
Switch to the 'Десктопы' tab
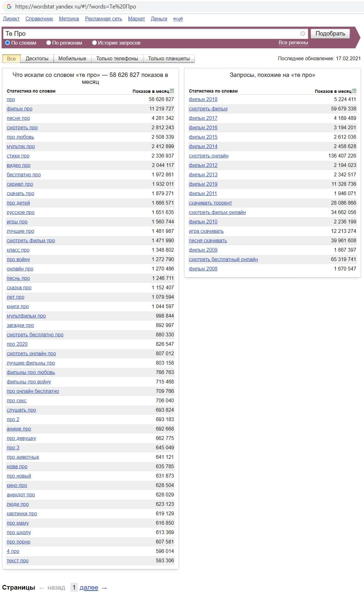pos(37,59)
